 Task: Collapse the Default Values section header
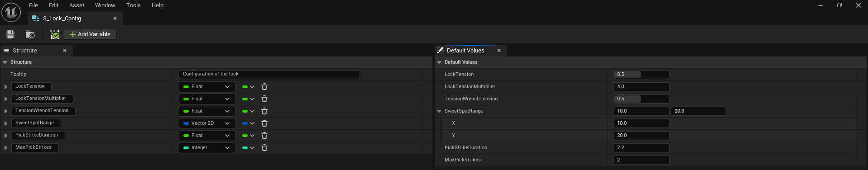(x=439, y=62)
